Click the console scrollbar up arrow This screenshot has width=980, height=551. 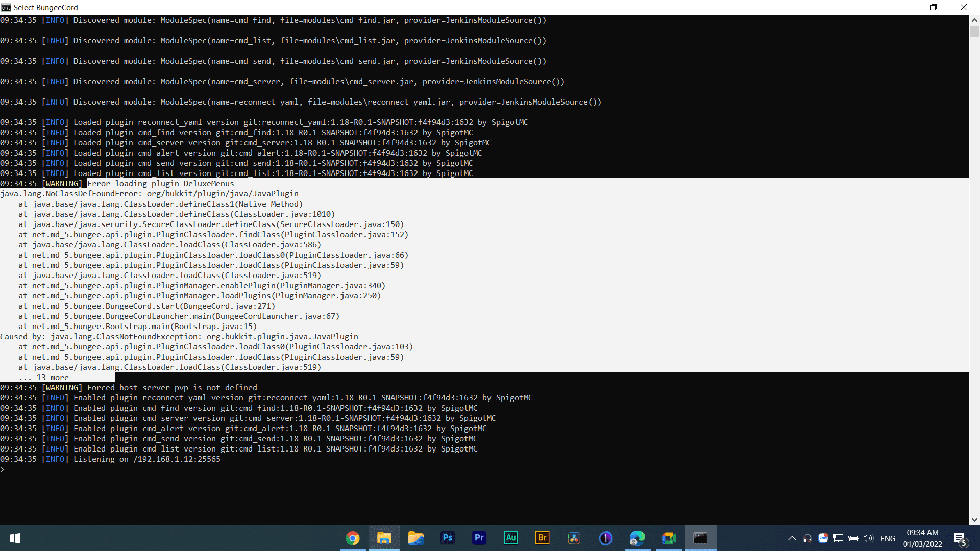point(974,20)
